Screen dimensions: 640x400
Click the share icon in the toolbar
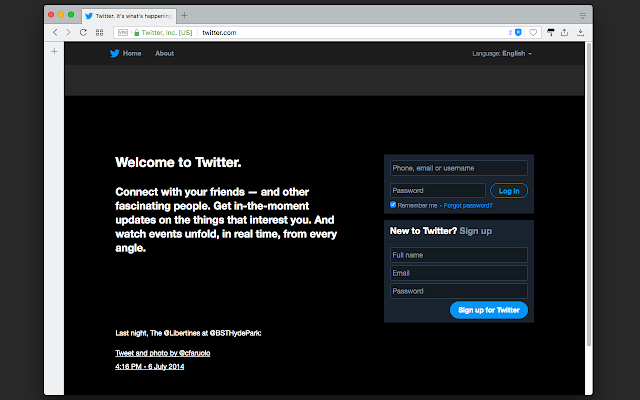(x=564, y=32)
